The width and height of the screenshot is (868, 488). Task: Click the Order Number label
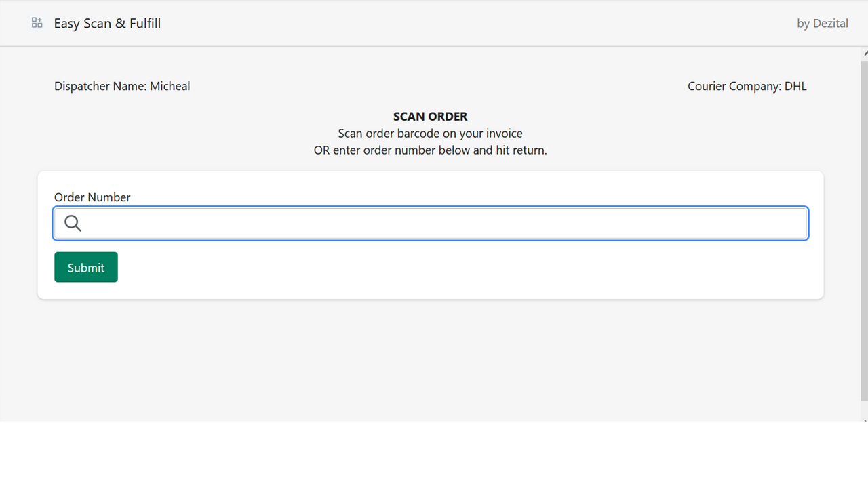coord(92,197)
